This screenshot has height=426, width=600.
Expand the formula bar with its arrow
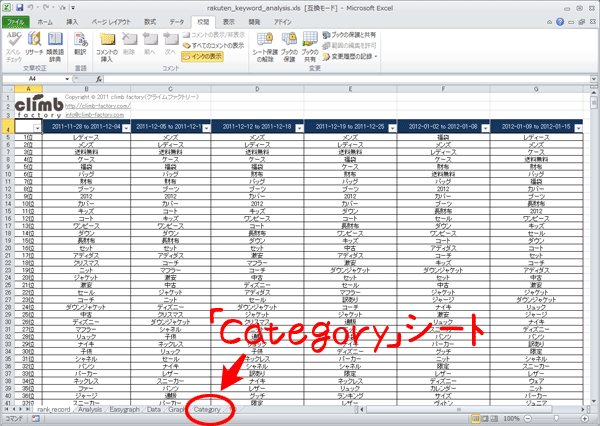[593, 79]
